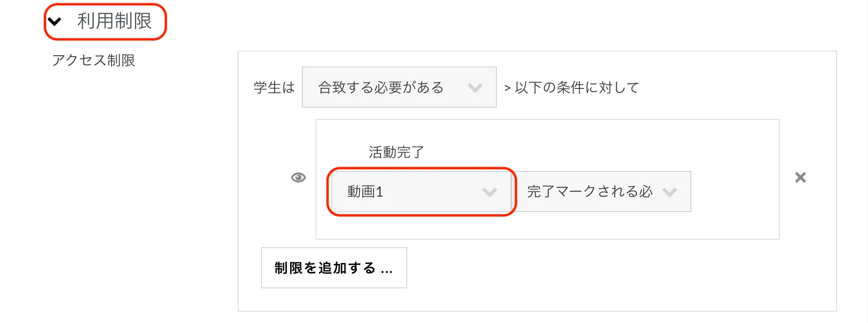Remove the 活動完了 restriction with X
Viewport: 868px width, 323px height.
tap(801, 177)
